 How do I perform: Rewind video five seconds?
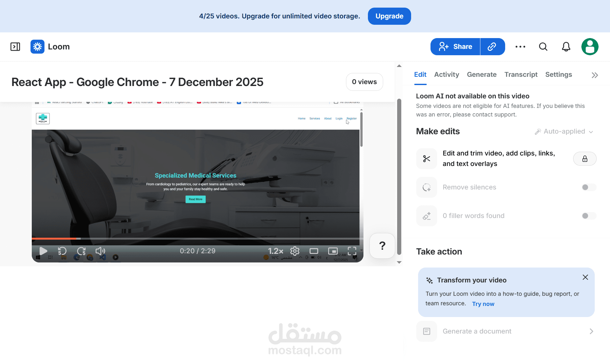coord(62,251)
